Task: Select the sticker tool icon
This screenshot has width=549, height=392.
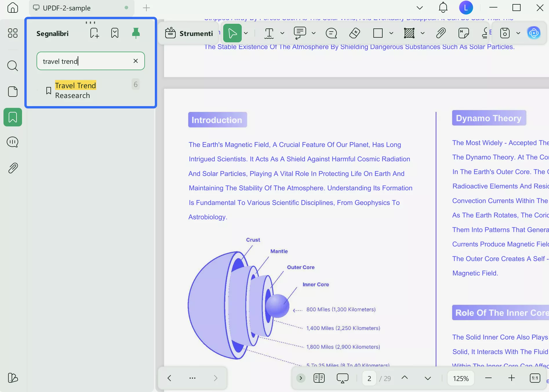Action: (463, 33)
